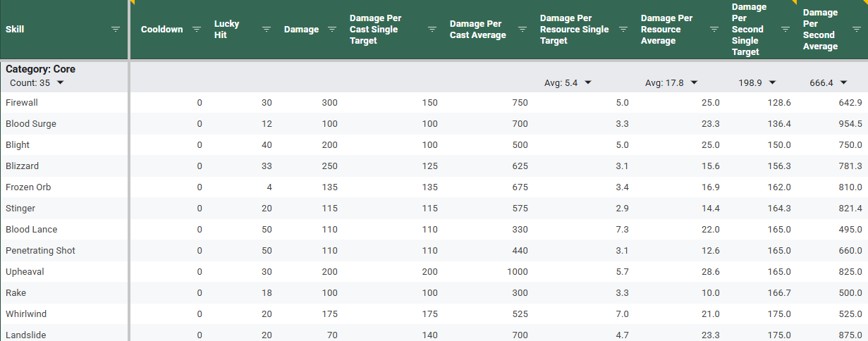Open Damage Per Second Single Target filter
Screen dimensions: 868x341
point(786,30)
